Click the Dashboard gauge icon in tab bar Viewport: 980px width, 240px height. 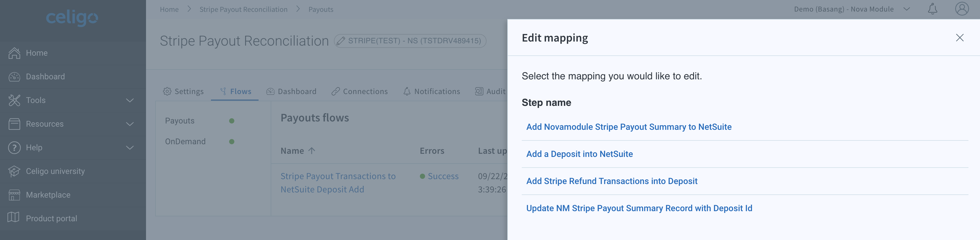[x=270, y=91]
